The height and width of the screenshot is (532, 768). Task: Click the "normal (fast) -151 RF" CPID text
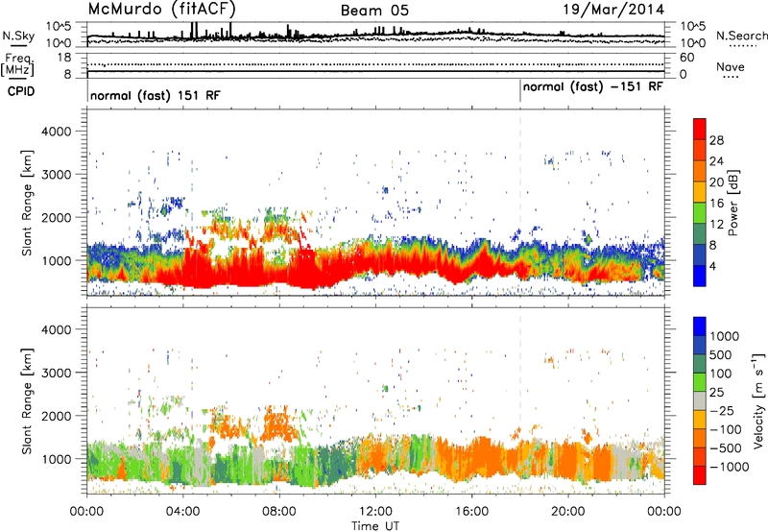592,87
